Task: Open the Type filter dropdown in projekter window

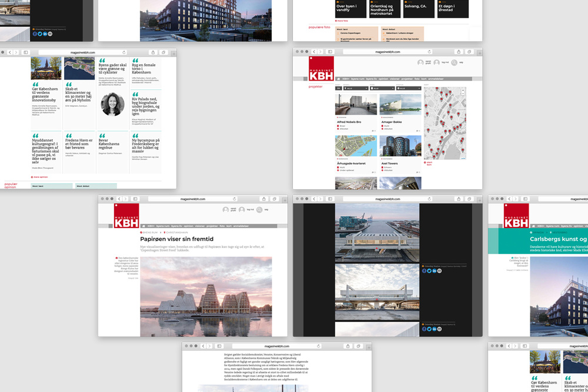Action: coord(382,88)
